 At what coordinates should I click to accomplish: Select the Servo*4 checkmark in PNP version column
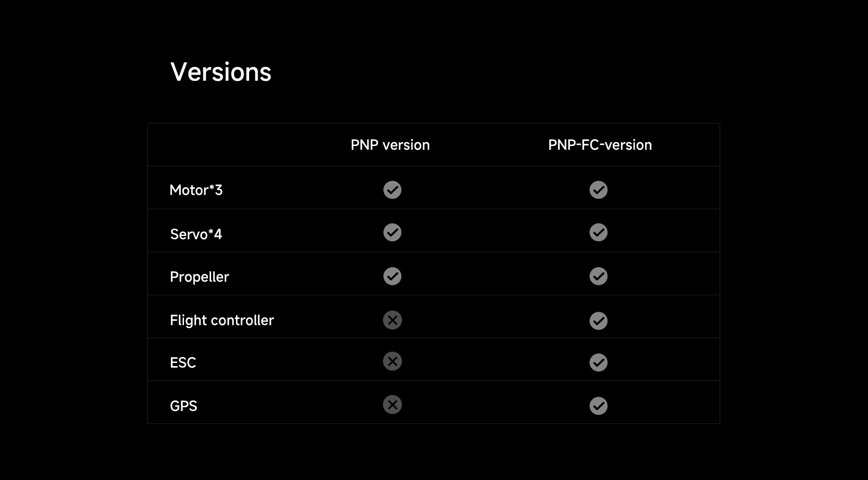(x=392, y=232)
